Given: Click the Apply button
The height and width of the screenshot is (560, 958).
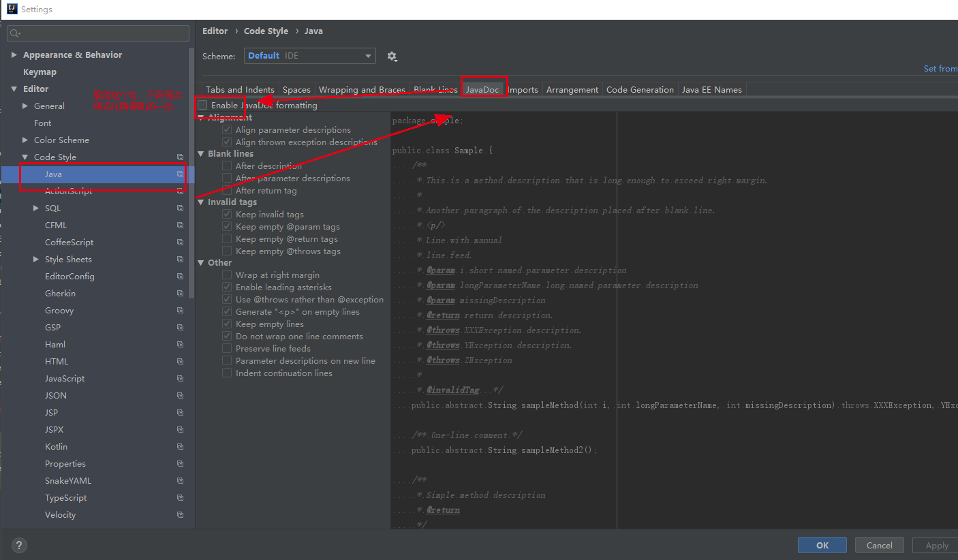Looking at the screenshot, I should click(936, 545).
